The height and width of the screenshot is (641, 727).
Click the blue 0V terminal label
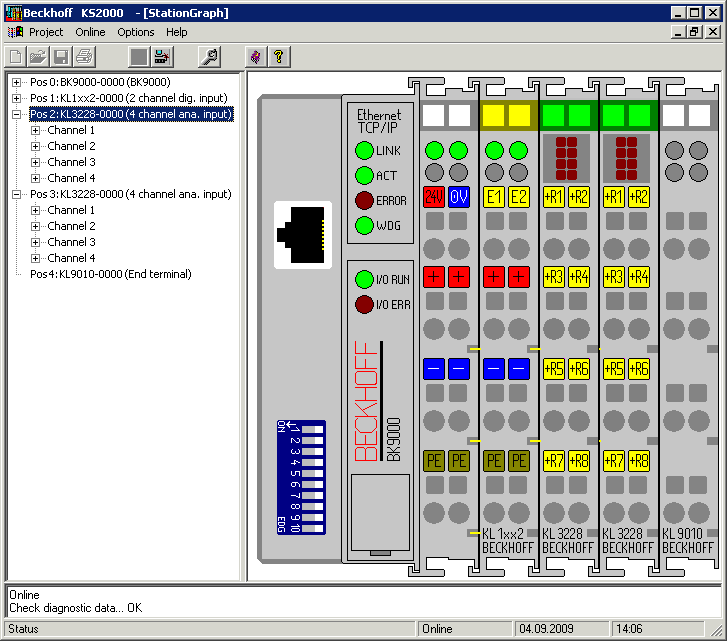pos(459,197)
